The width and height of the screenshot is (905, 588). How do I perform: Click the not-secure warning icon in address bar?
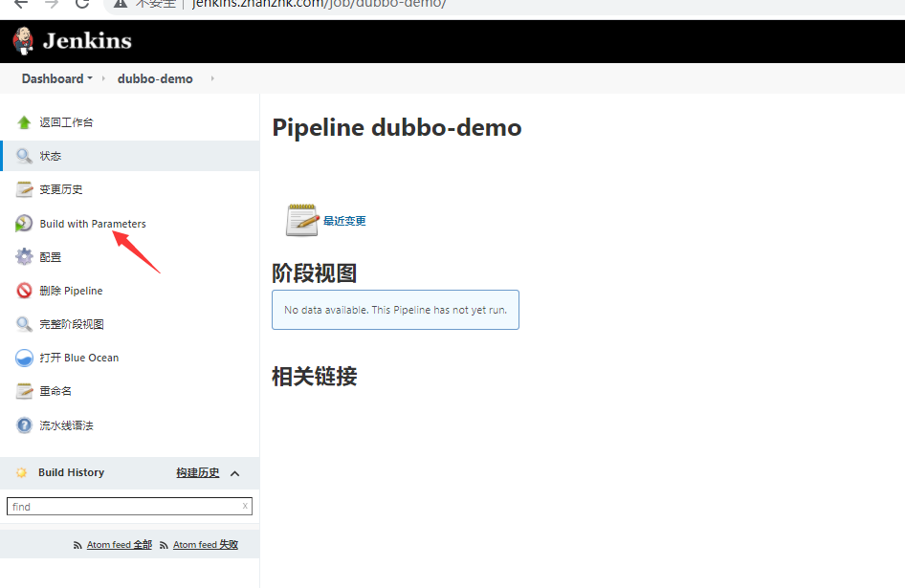pos(120,4)
